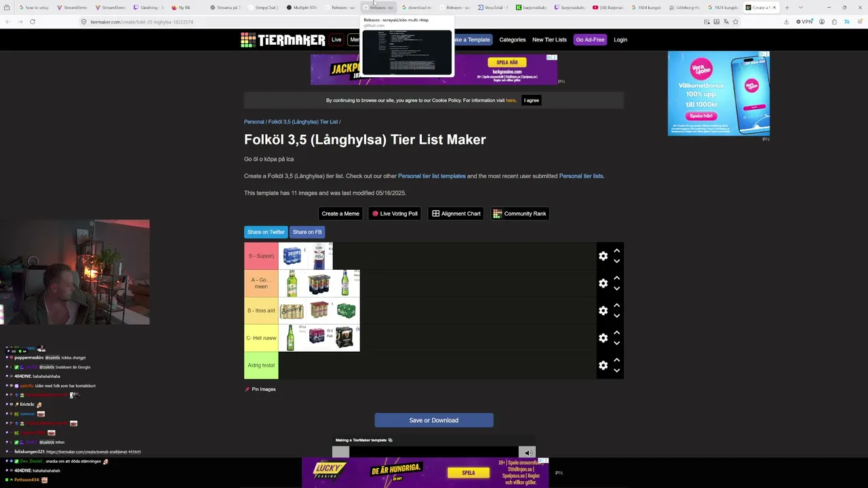Select the Pripps beer pack in S tier

[x=292, y=256]
